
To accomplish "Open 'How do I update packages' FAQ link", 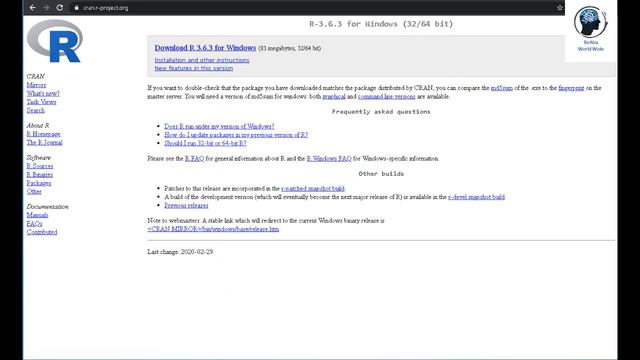I will tap(236, 135).
